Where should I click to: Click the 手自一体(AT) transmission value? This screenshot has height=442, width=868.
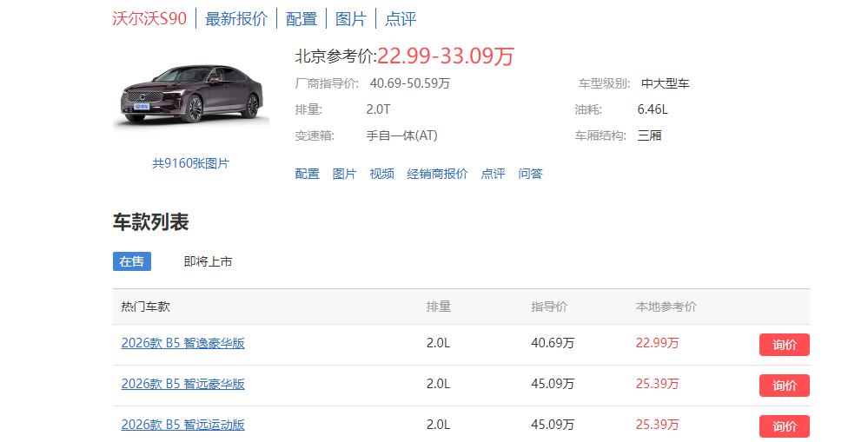pos(402,135)
